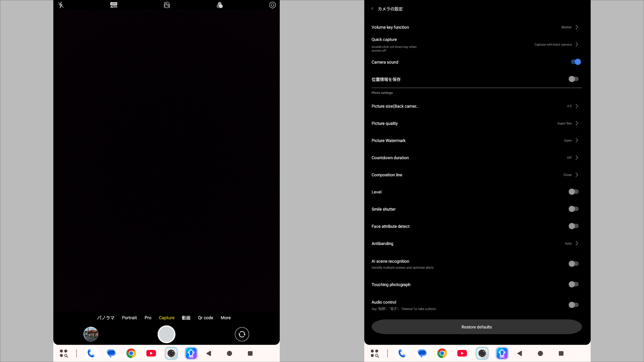Disable the Camera sound toggle
The width and height of the screenshot is (644, 362).
(x=576, y=62)
